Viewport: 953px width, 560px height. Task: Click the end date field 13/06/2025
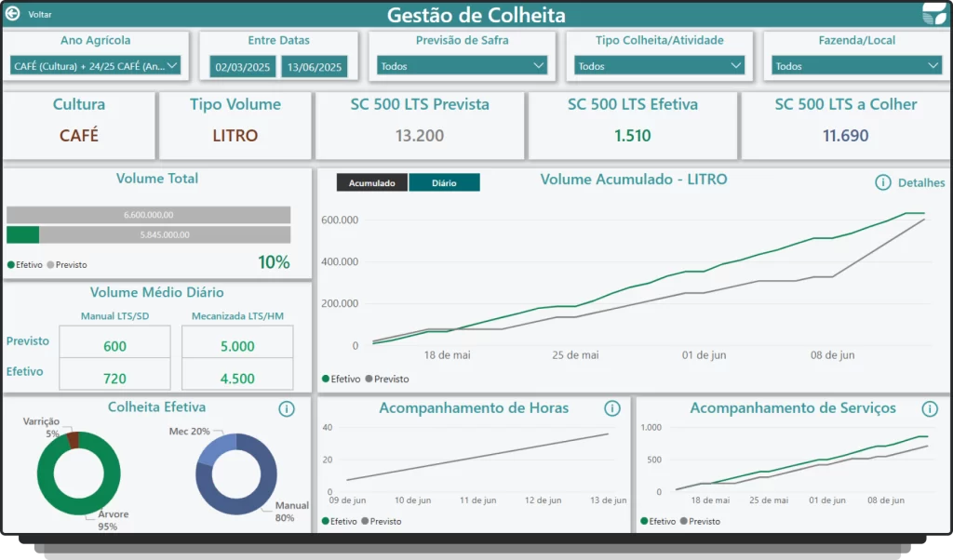click(313, 67)
